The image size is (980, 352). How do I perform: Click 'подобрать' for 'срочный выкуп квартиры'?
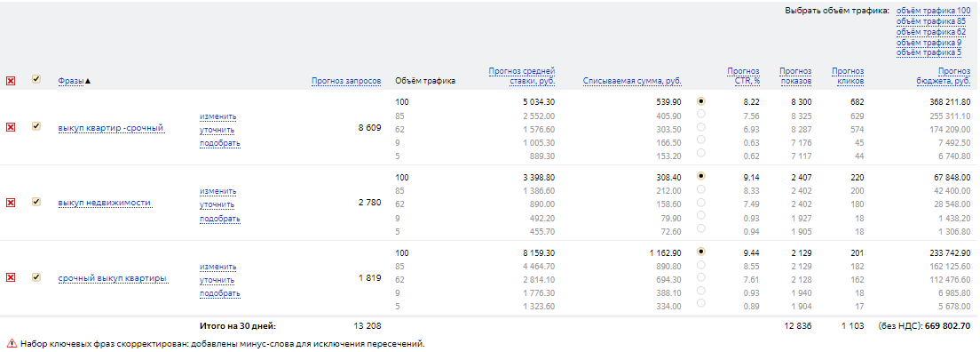[x=220, y=293]
